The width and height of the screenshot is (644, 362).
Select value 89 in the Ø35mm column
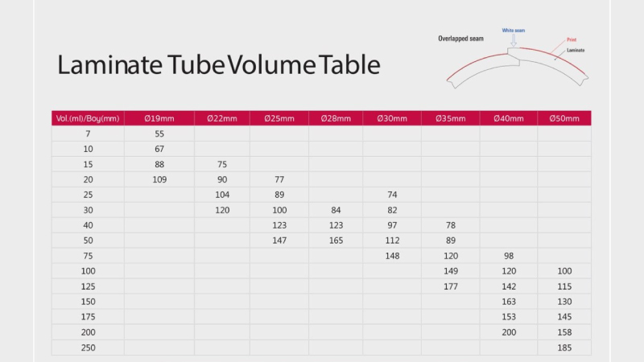[451, 241]
